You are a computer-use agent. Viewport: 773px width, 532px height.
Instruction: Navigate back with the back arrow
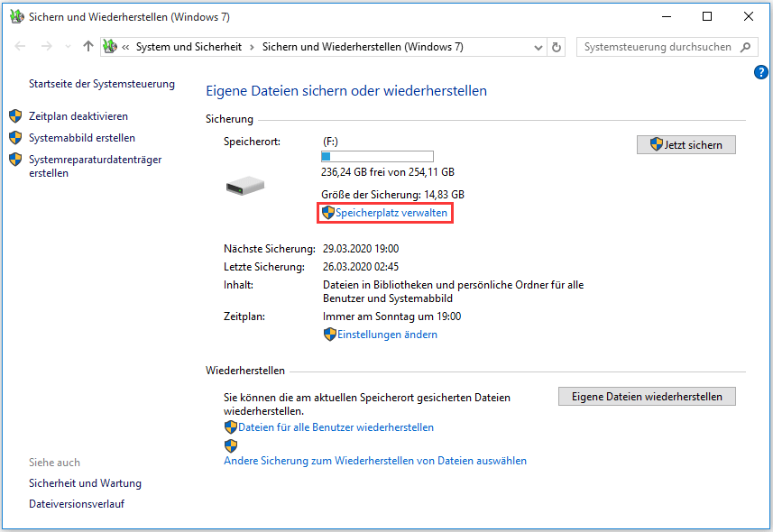click(x=22, y=47)
